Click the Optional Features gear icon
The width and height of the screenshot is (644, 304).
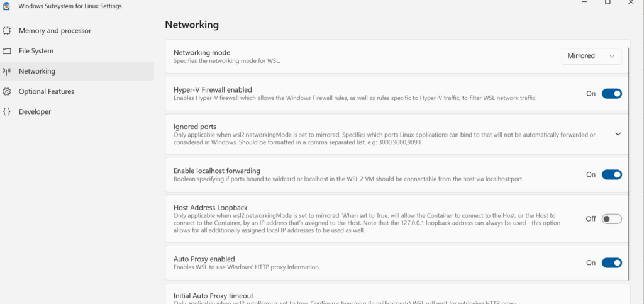pos(6,91)
